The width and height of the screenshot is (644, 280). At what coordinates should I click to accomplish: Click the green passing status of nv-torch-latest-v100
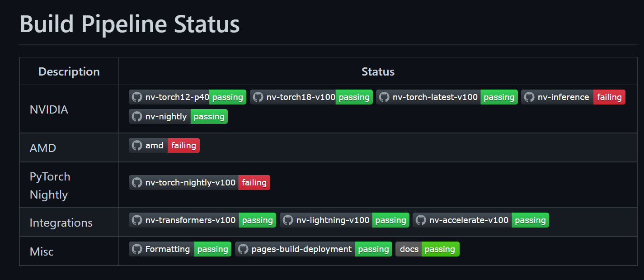point(499,97)
